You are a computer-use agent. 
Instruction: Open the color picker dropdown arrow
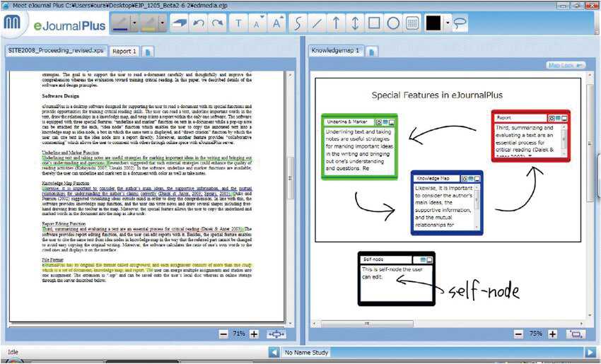[447, 23]
